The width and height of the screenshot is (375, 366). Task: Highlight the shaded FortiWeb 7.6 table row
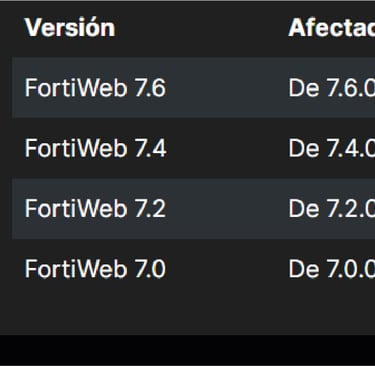click(193, 88)
